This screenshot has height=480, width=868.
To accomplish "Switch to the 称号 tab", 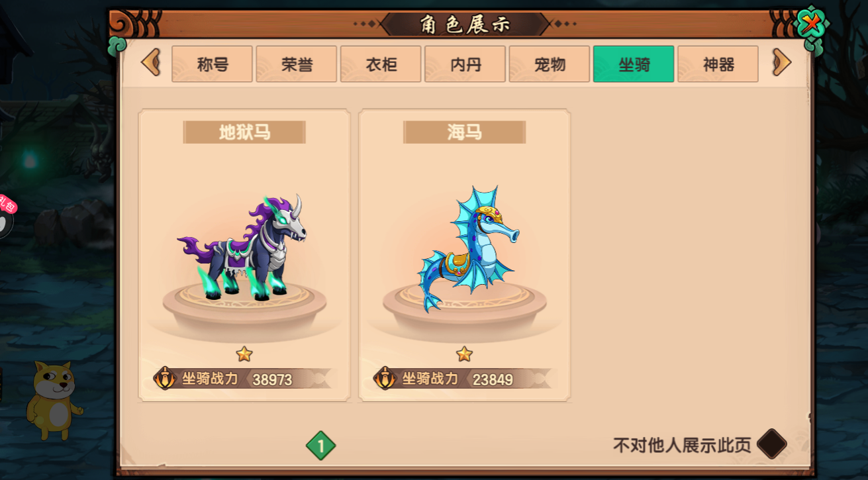I will 212,64.
